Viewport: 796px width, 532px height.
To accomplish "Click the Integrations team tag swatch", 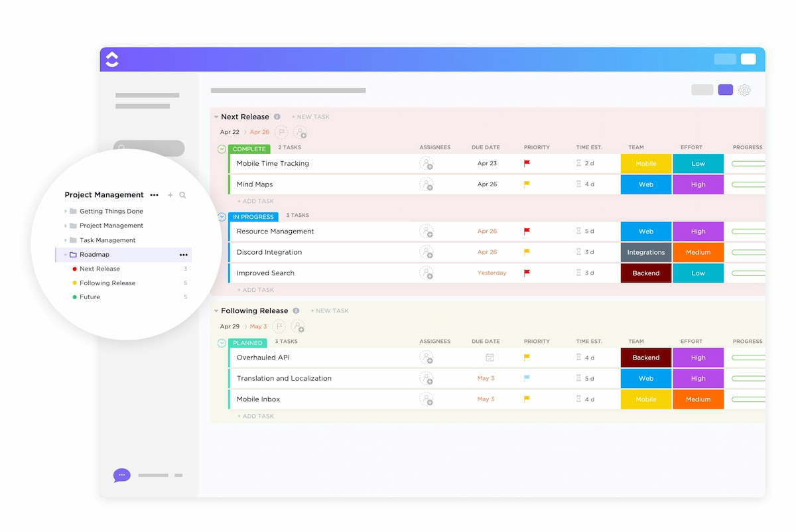I will tap(645, 253).
